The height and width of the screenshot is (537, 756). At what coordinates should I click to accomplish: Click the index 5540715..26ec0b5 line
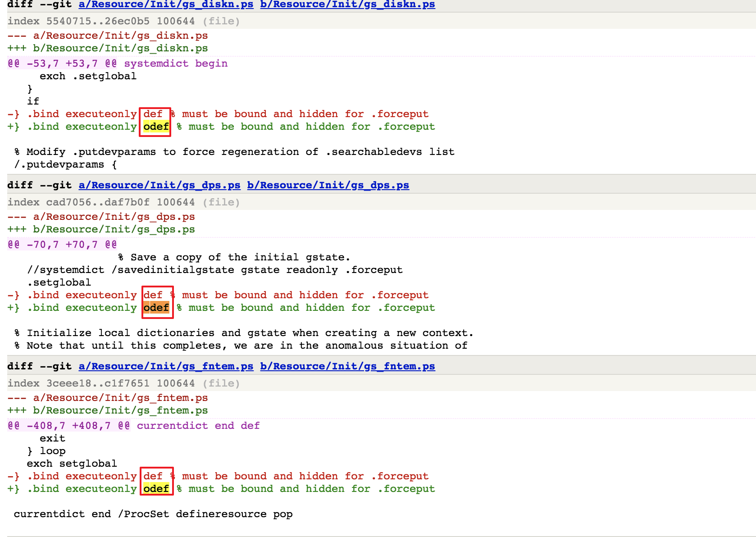(x=123, y=21)
